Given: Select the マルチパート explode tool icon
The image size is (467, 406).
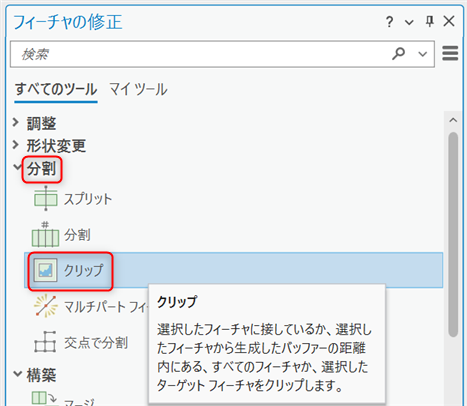Looking at the screenshot, I should click(46, 306).
